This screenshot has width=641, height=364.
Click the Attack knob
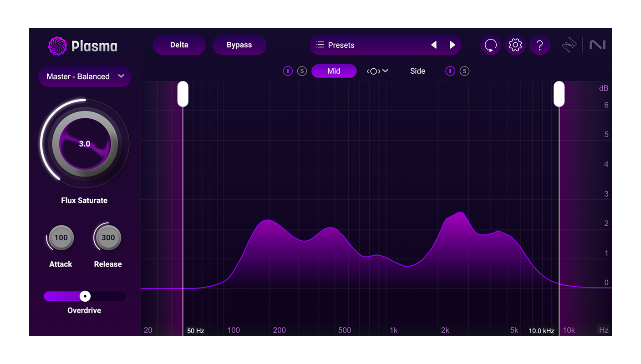[61, 238]
